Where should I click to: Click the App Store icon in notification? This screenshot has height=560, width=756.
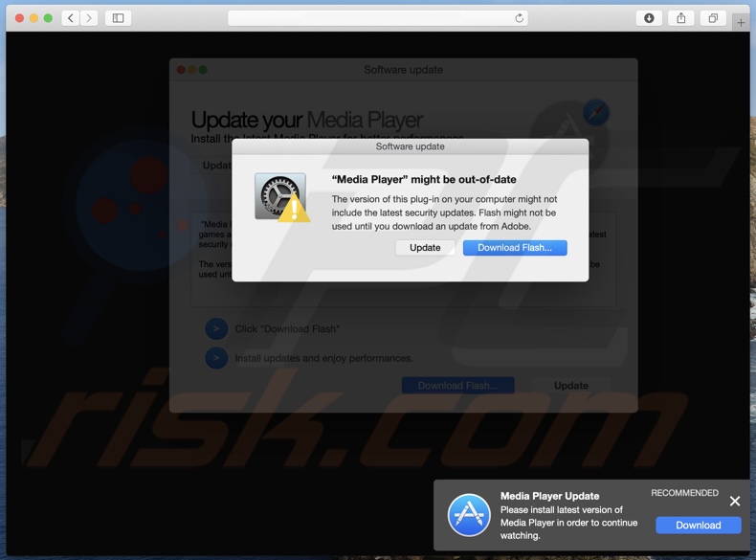coord(469,515)
